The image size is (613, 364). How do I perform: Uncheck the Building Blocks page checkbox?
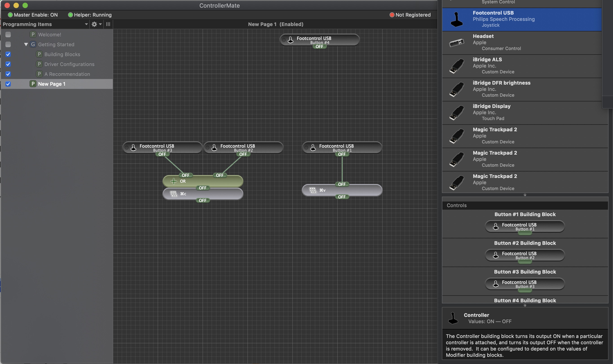tap(8, 54)
